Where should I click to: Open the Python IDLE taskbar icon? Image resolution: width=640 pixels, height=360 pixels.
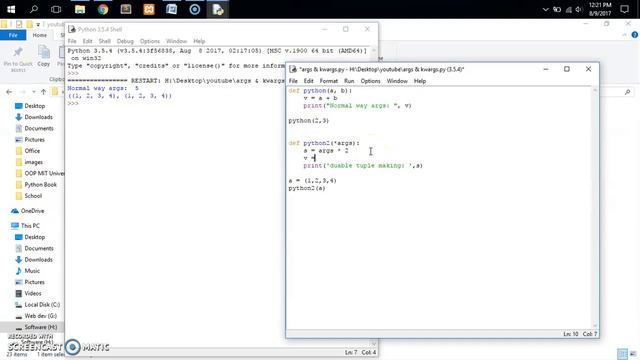pyautogui.click(x=218, y=9)
